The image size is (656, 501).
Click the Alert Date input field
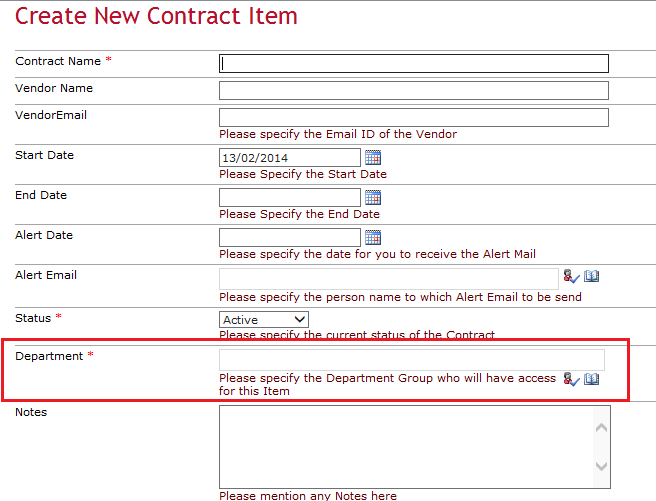pyautogui.click(x=289, y=237)
